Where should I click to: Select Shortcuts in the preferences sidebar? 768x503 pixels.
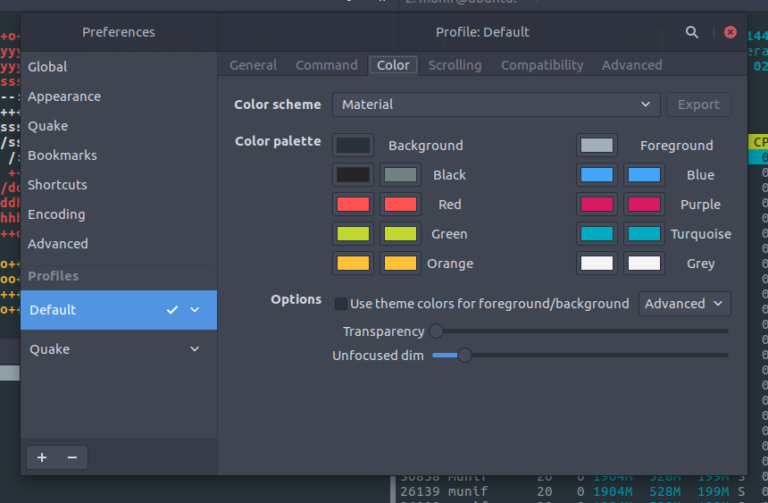click(x=57, y=185)
